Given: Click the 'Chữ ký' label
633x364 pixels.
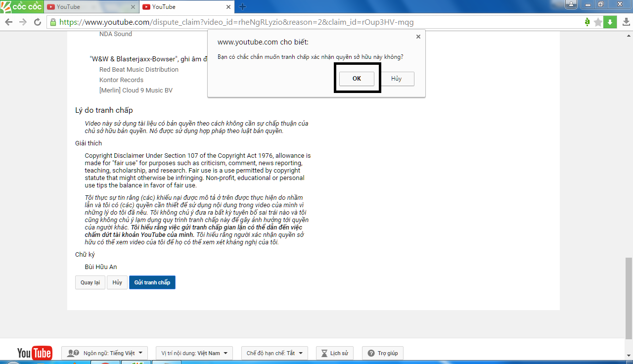Looking at the screenshot, I should [x=85, y=255].
